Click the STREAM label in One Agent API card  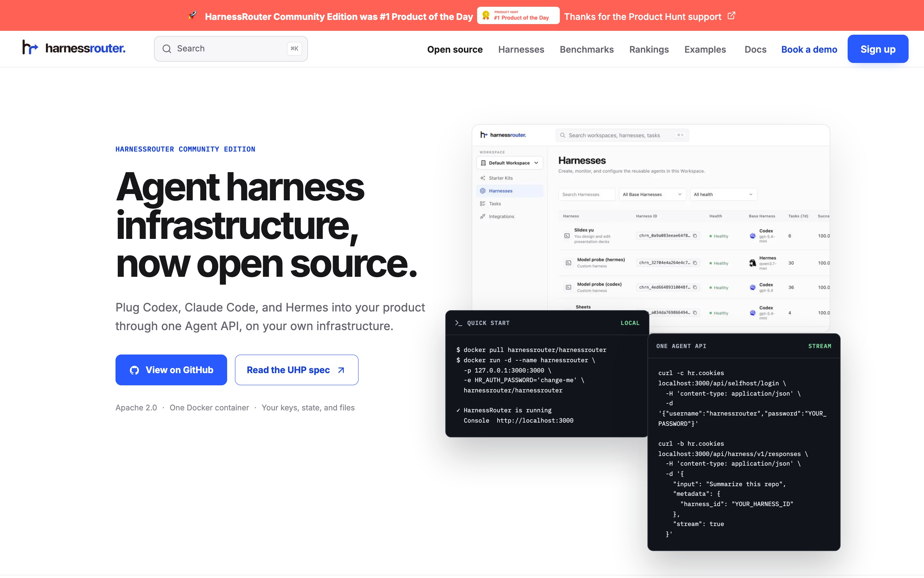[819, 346]
